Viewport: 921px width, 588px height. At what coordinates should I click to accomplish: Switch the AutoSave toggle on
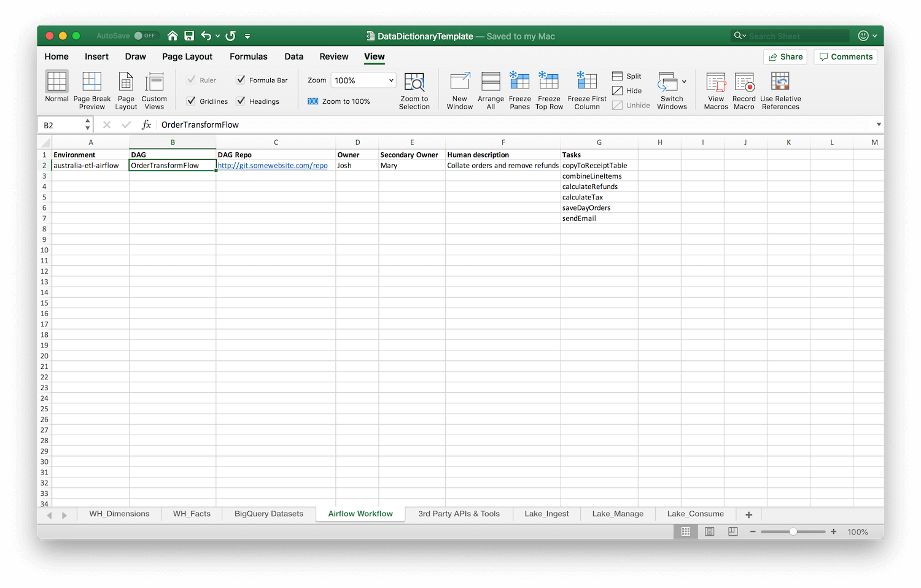click(146, 36)
